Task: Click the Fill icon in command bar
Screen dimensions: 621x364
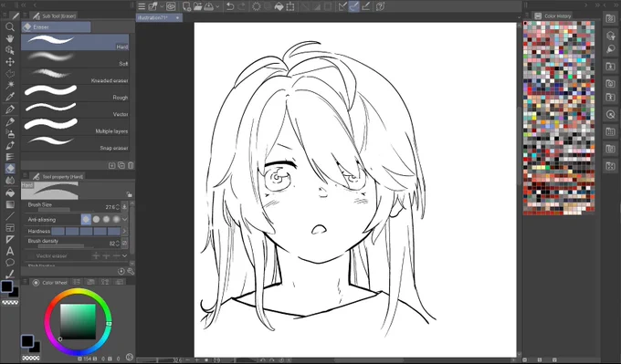Action: point(279,6)
